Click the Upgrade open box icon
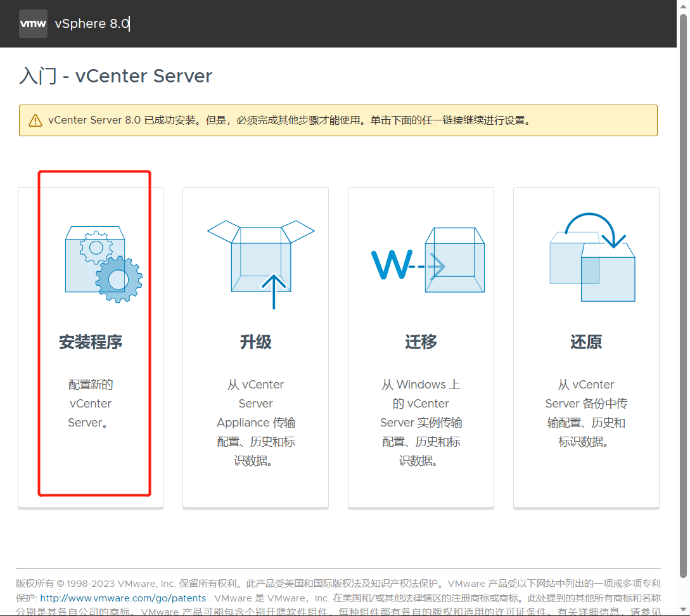This screenshot has height=616, width=690. pos(261,264)
